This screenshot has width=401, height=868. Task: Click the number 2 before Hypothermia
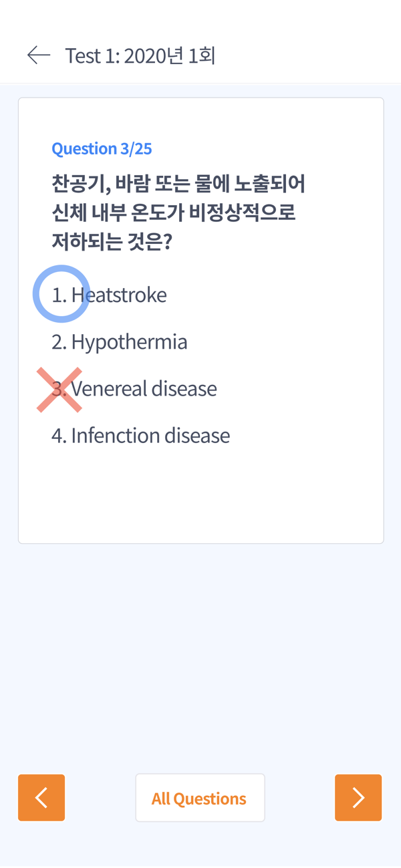click(x=58, y=342)
